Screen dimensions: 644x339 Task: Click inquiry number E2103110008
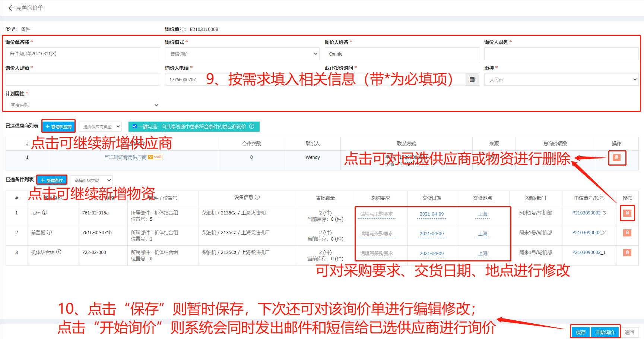click(x=204, y=29)
